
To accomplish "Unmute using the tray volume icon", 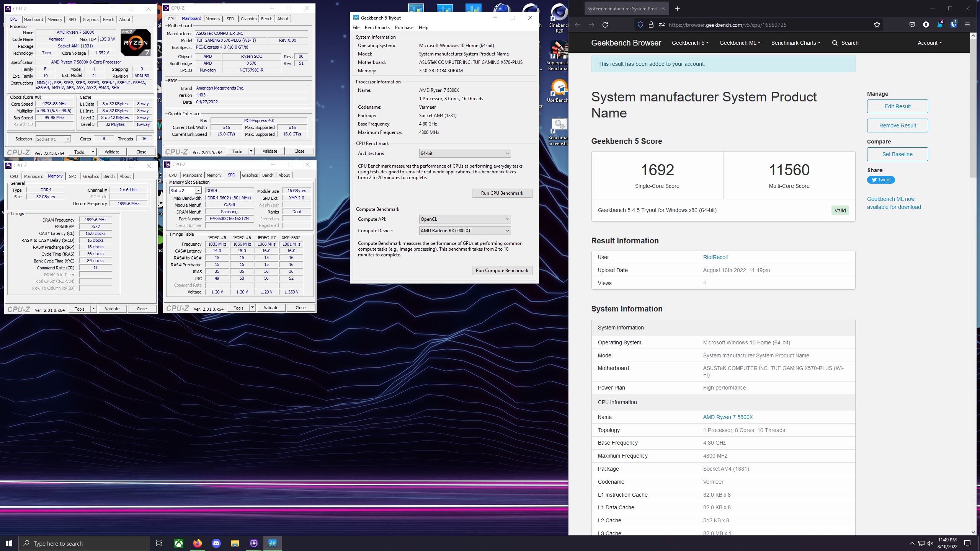I will click(930, 543).
